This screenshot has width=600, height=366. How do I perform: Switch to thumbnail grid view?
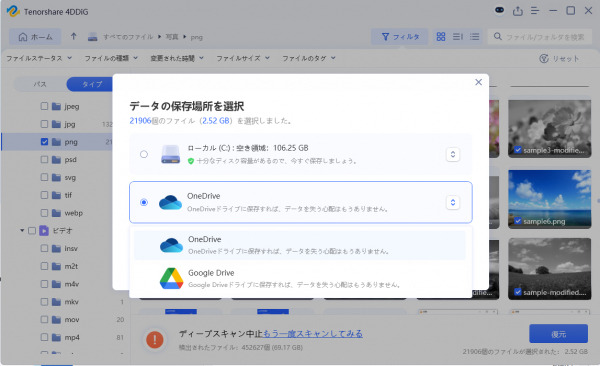coord(441,37)
